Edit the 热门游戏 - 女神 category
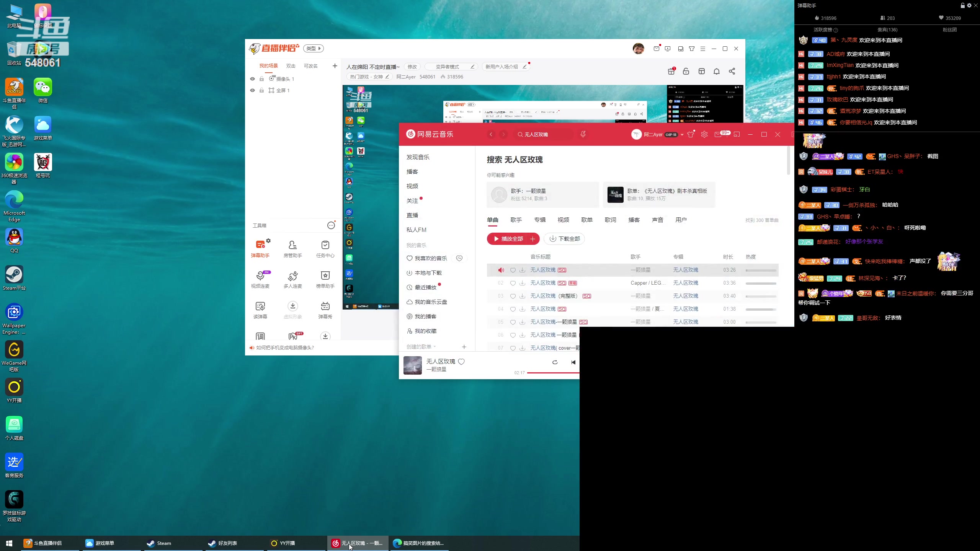This screenshot has width=980, height=551. coord(387,77)
